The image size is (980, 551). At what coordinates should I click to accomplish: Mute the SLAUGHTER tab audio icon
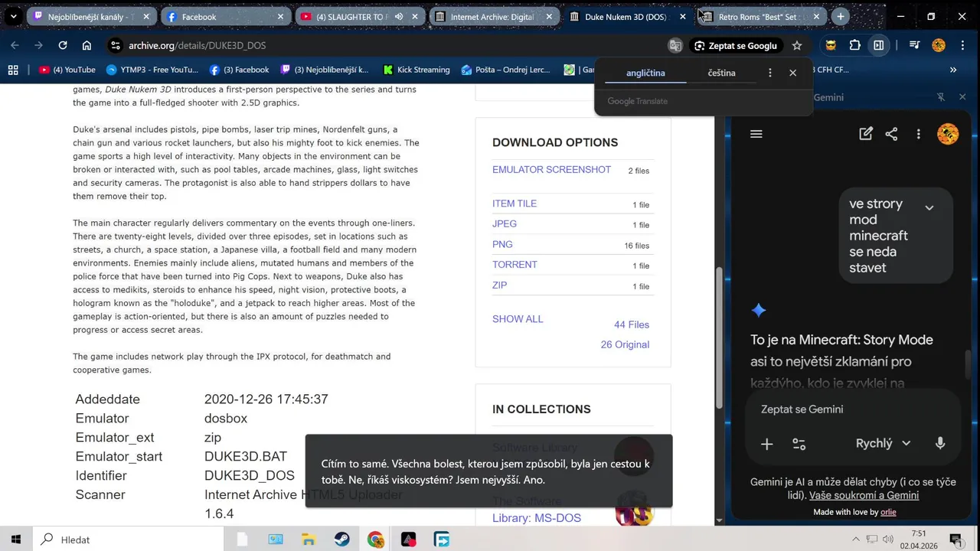[x=399, y=17]
